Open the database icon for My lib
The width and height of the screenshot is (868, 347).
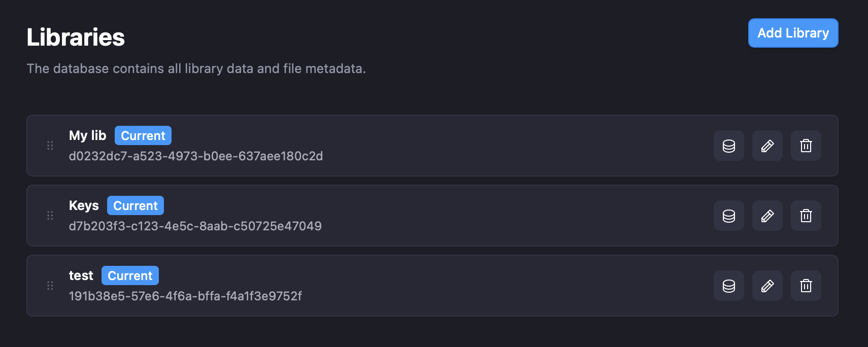(x=728, y=146)
